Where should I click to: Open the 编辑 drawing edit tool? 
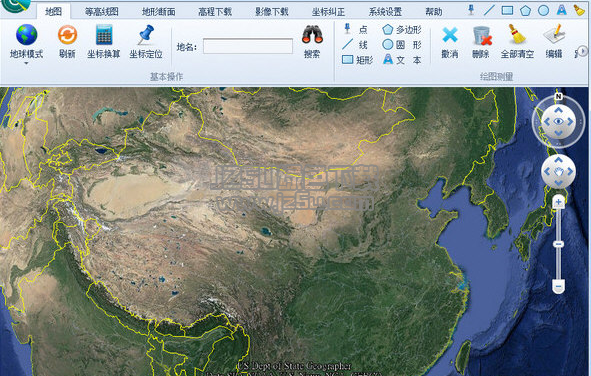click(x=554, y=34)
